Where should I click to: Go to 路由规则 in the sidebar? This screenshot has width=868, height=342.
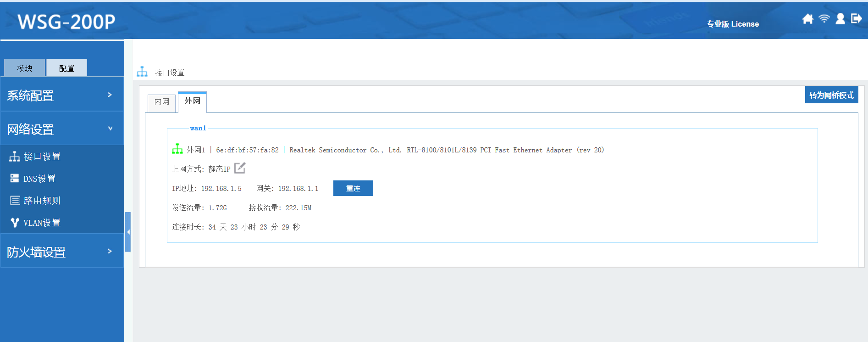(42, 201)
